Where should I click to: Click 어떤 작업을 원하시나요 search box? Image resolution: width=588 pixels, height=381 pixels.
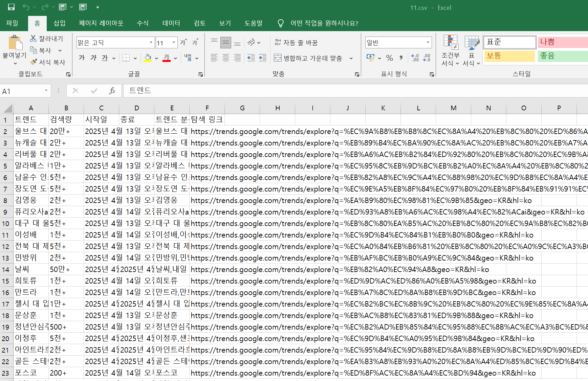click(324, 23)
